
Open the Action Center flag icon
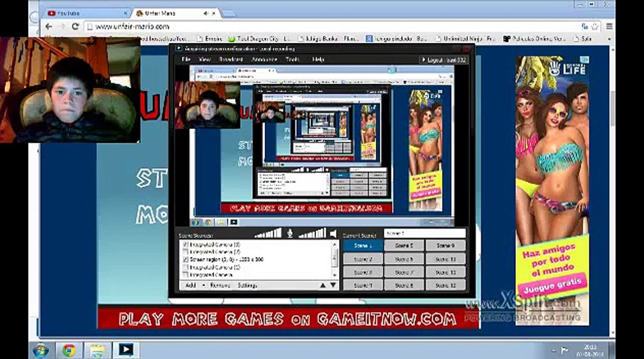point(565,351)
